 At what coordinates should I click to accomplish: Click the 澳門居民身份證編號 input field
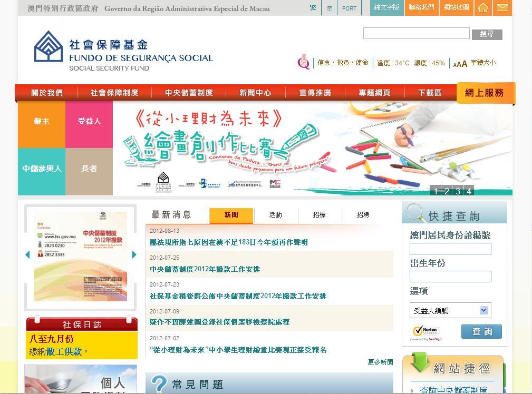click(450, 249)
